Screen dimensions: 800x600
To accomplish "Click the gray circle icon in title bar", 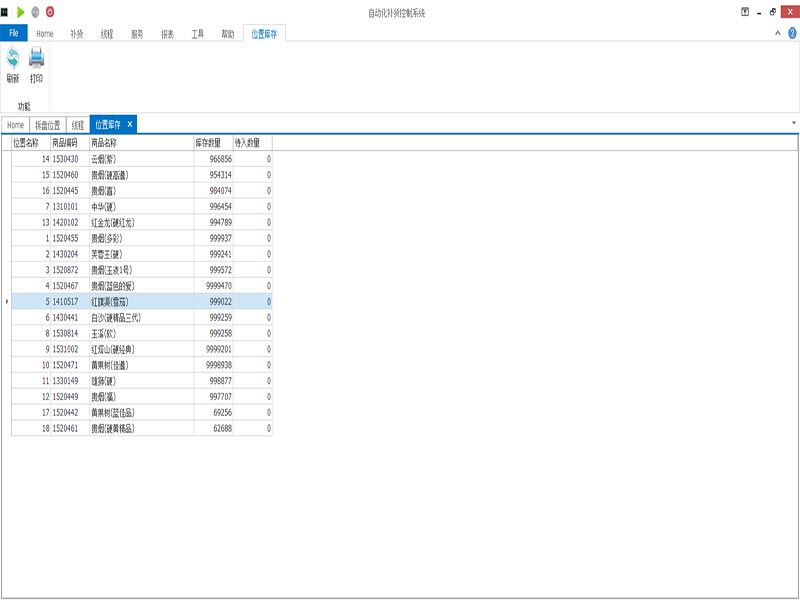I will point(35,12).
